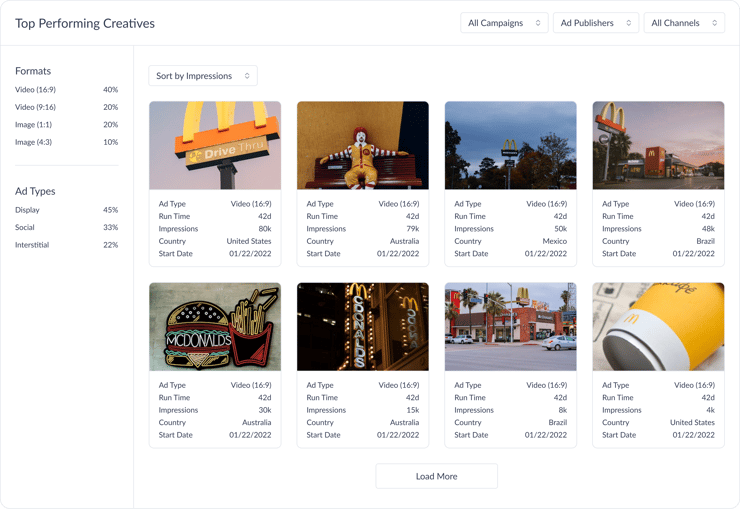Filter by Image (1:1) format
740x509 pixels.
(x=33, y=125)
